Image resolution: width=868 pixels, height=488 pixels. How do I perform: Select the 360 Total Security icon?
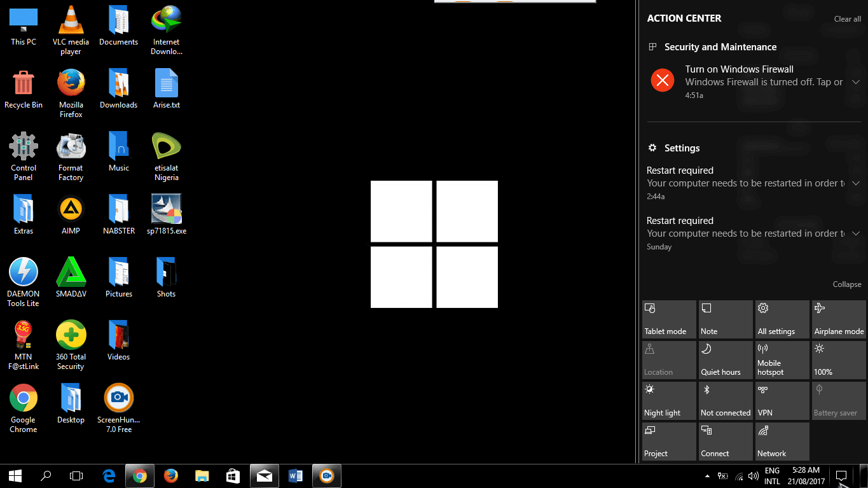(x=71, y=345)
